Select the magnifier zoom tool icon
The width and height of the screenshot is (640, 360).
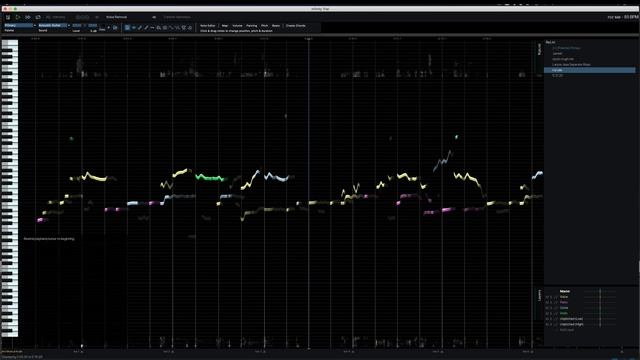(159, 28)
